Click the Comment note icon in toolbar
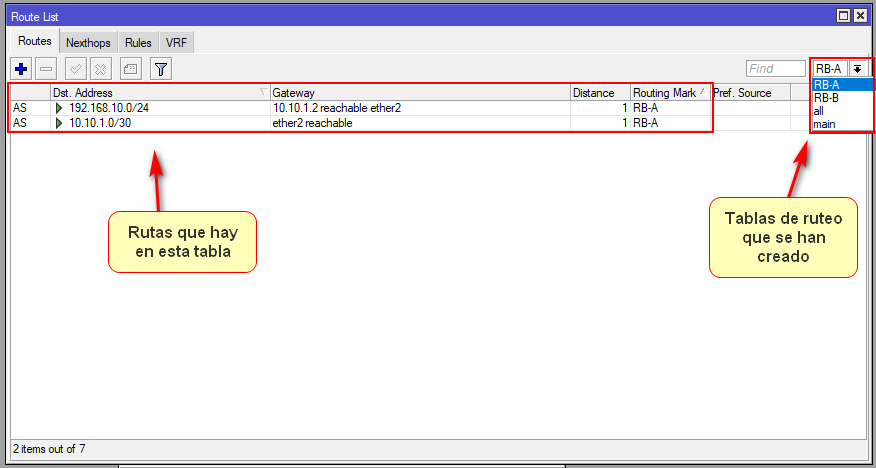This screenshot has height=468, width=876. click(x=131, y=69)
